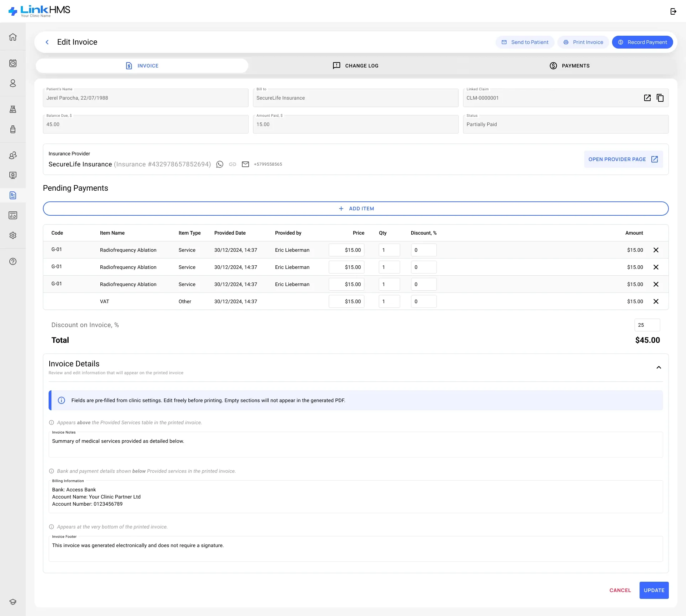Select the Invoice tab
686x616 pixels.
142,66
